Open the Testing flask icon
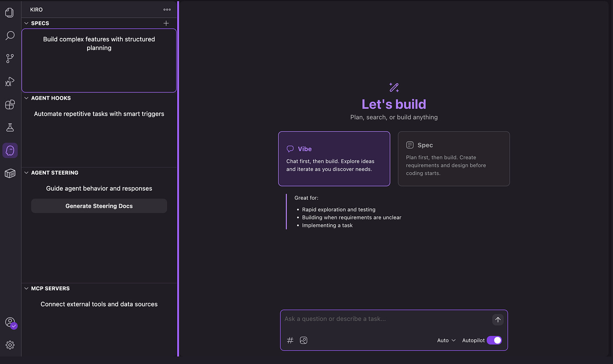Viewport: 613px width, 364px height. pyautogui.click(x=10, y=128)
